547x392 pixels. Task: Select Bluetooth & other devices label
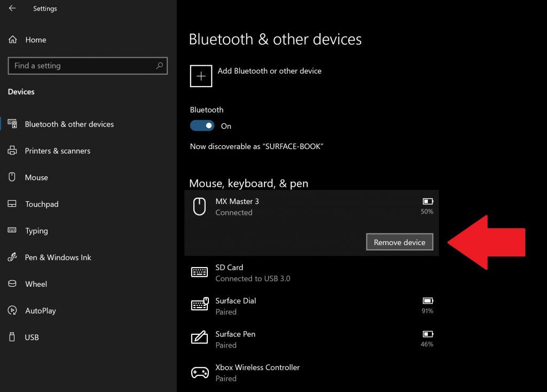pyautogui.click(x=69, y=124)
